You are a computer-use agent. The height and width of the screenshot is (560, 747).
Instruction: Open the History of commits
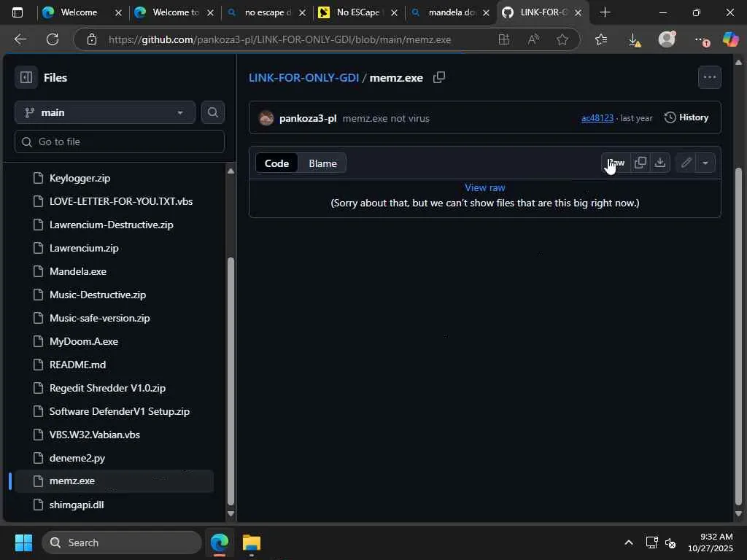tap(686, 117)
